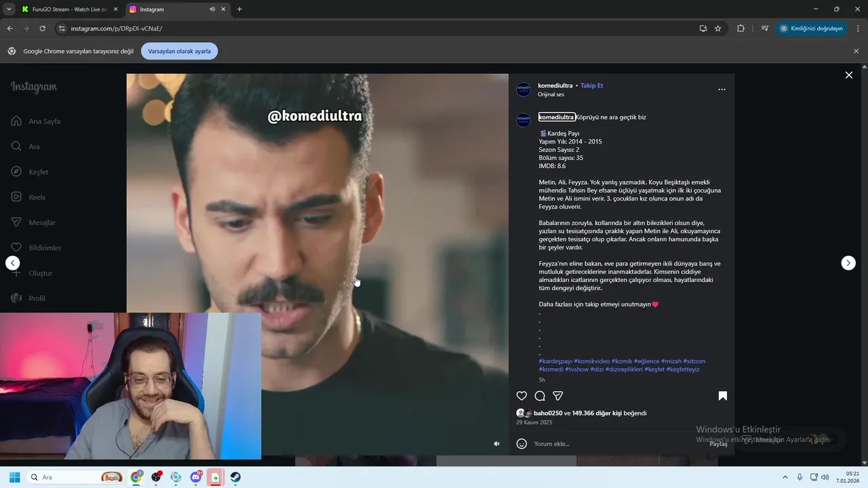
Task: Bookmark this page with the star icon
Action: click(x=718, y=28)
